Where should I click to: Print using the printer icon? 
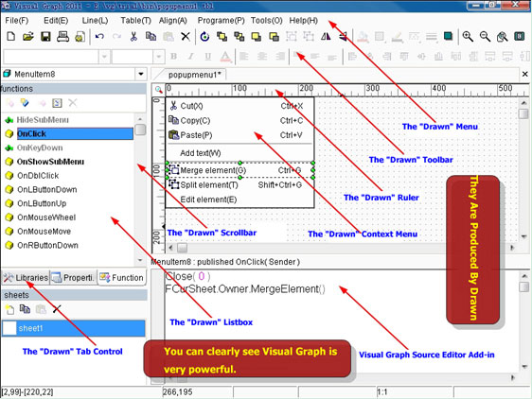point(62,36)
